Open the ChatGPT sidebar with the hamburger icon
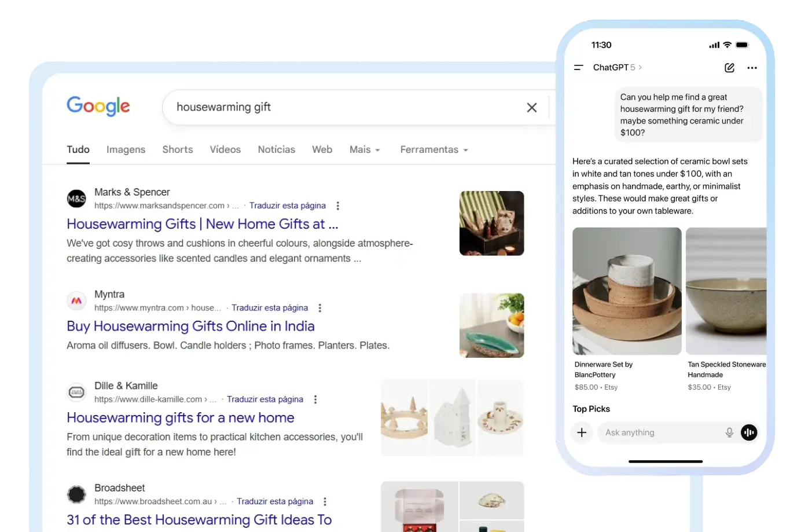This screenshot has height=532, width=801. pyautogui.click(x=578, y=68)
